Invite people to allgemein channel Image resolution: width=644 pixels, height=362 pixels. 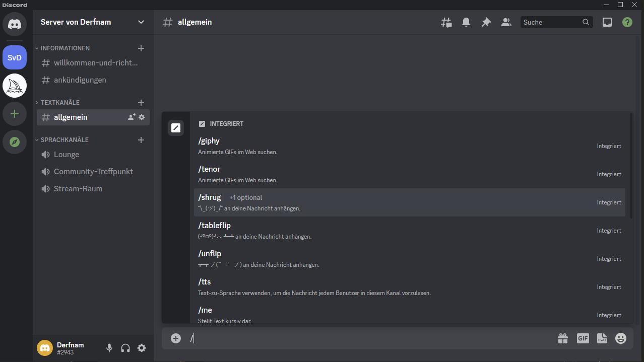click(x=132, y=117)
